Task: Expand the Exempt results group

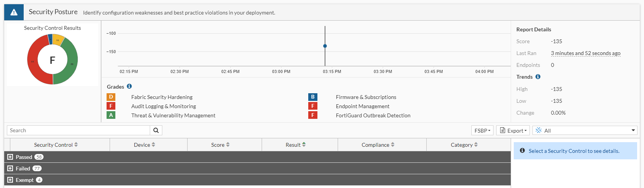Action: click(x=10, y=180)
